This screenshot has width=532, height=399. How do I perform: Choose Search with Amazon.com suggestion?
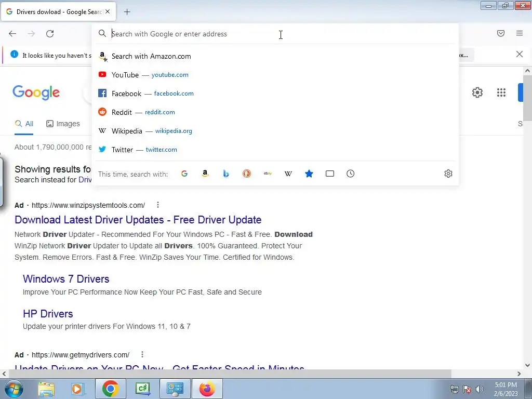[275, 56]
